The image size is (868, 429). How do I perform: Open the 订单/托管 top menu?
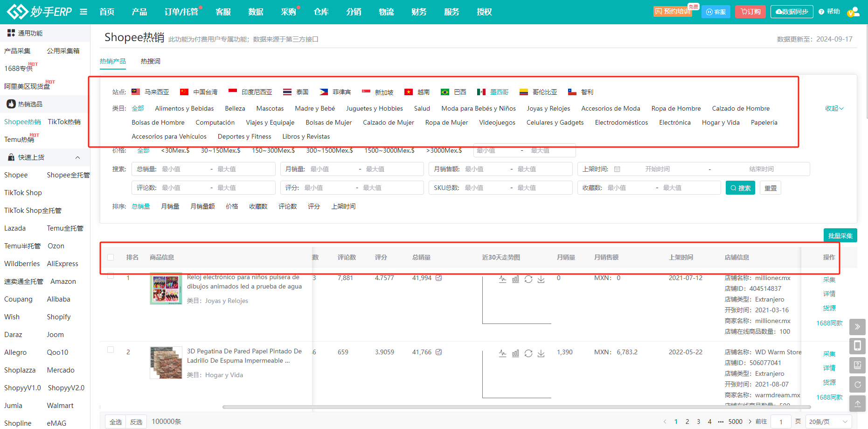pyautogui.click(x=181, y=12)
